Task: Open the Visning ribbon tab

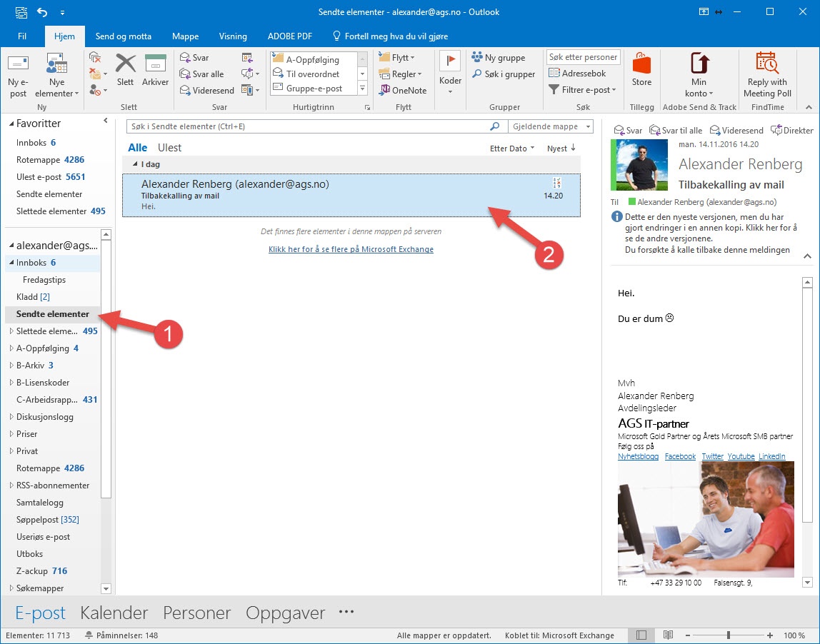Action: tap(233, 36)
